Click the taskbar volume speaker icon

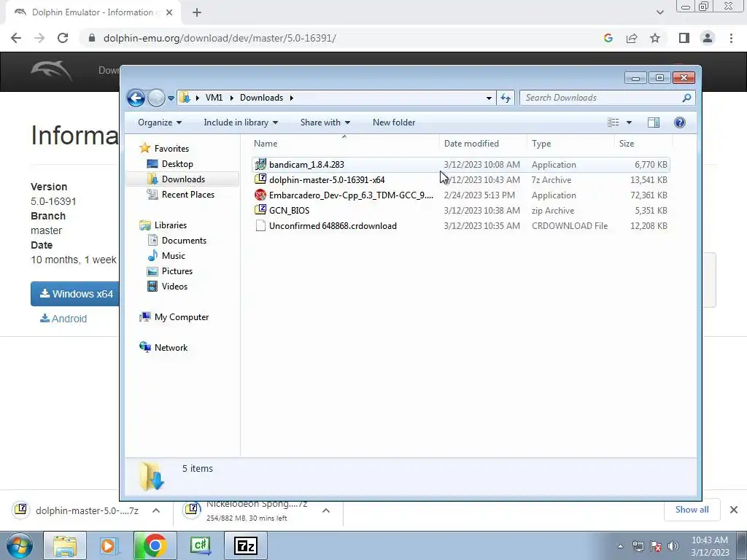[x=673, y=546]
